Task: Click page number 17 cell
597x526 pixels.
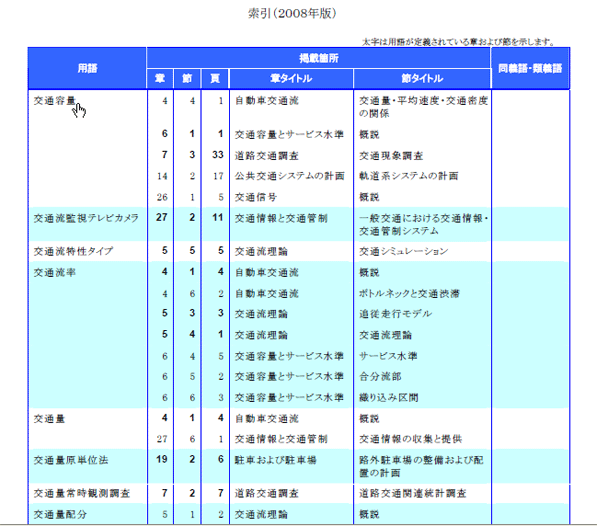Action: tap(218, 176)
